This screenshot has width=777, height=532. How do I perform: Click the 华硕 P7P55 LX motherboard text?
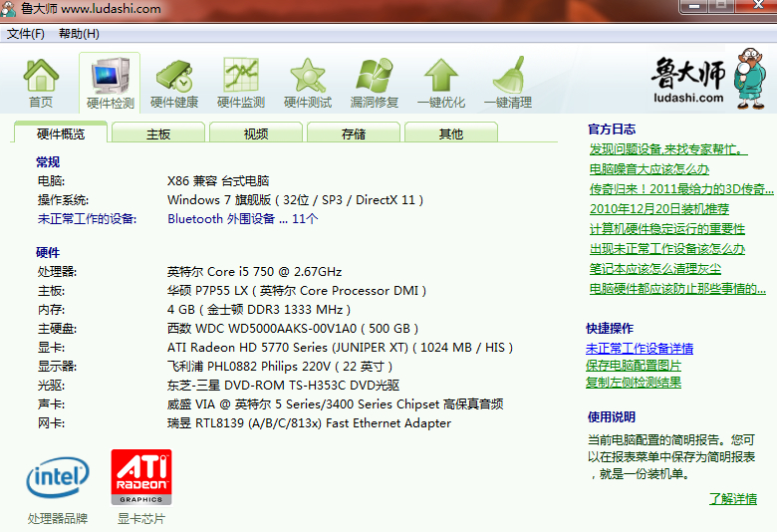point(296,291)
